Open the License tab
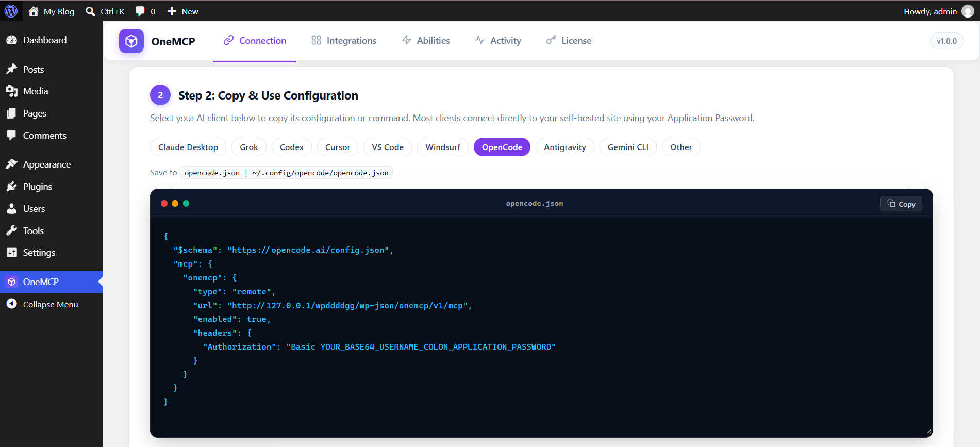Viewport: 980px width, 447px height. pyautogui.click(x=569, y=41)
